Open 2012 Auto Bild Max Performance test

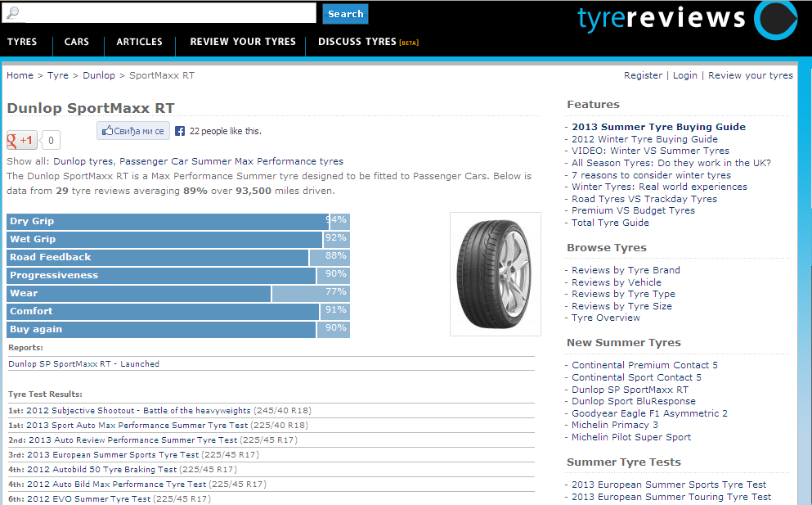coord(116,485)
